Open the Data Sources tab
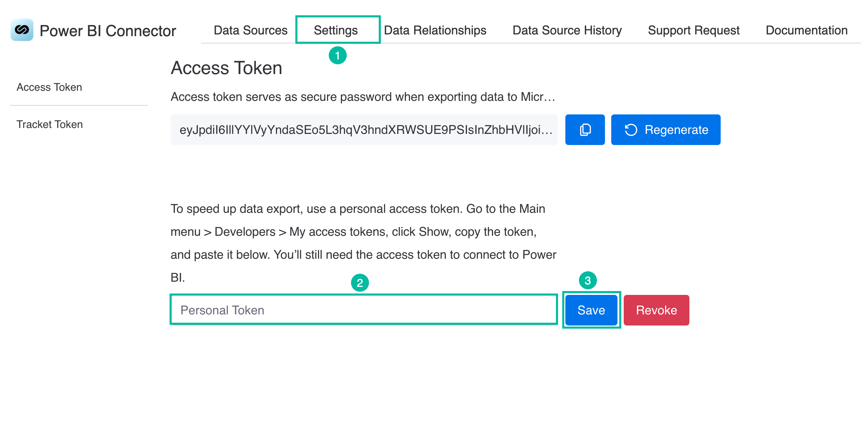 251,30
